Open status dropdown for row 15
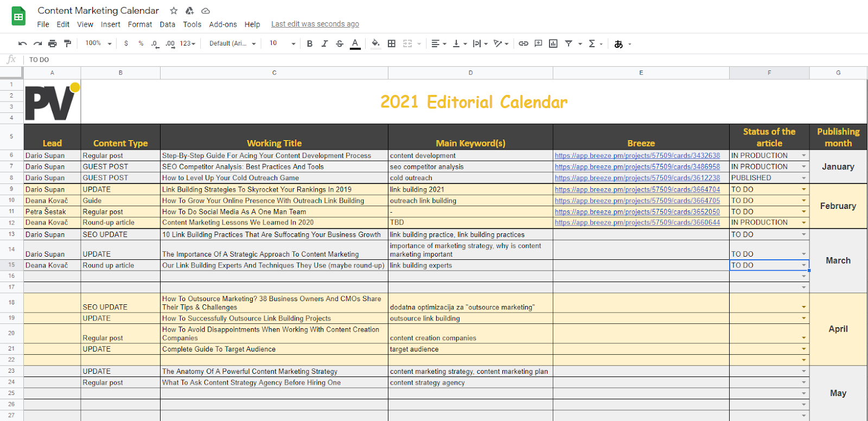 coord(803,265)
